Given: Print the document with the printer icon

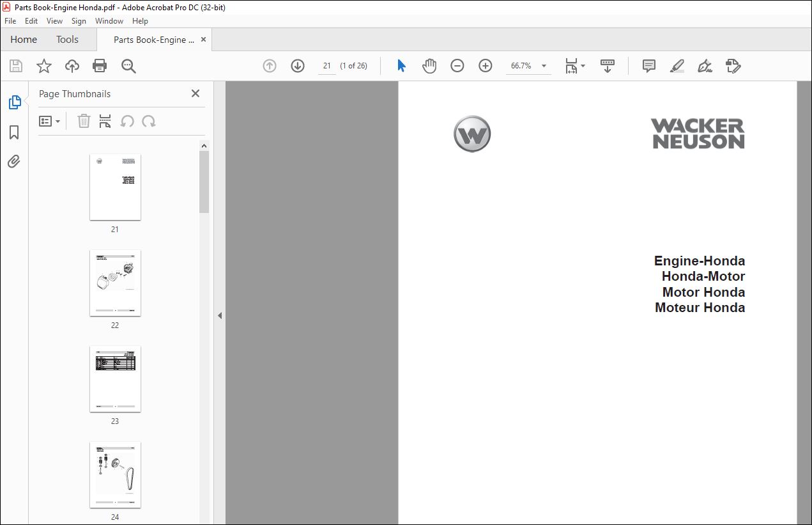Looking at the screenshot, I should click(x=100, y=66).
